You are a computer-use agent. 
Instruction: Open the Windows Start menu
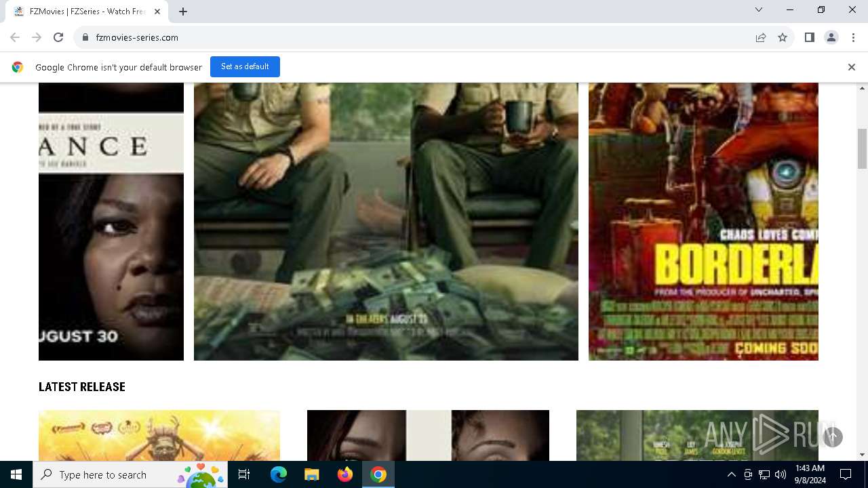(x=16, y=474)
